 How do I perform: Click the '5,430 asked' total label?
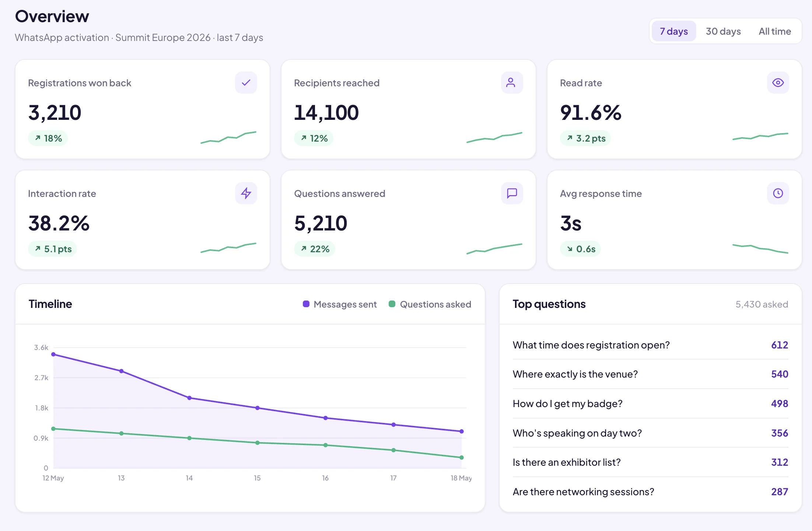pyautogui.click(x=762, y=304)
